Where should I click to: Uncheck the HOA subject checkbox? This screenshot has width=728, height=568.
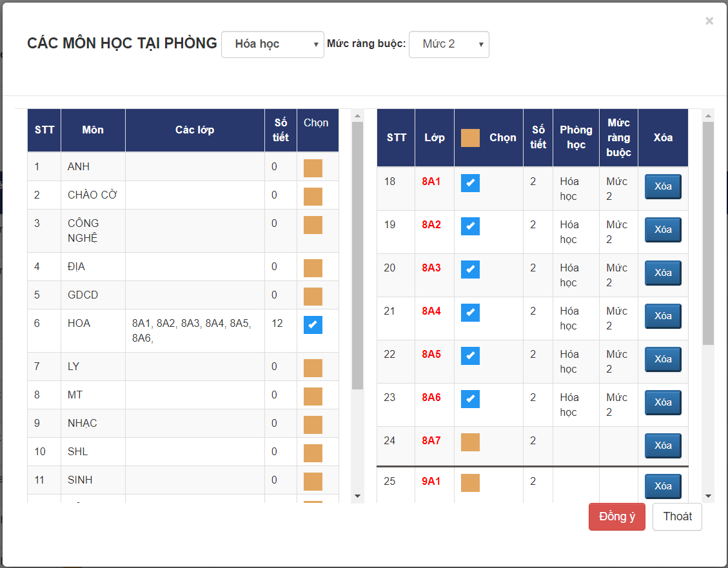pyautogui.click(x=313, y=325)
